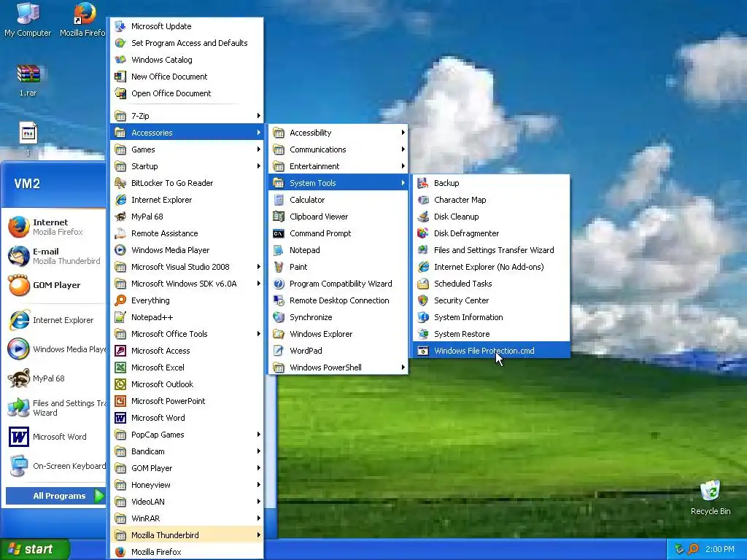Open Calculator icon in Accessories
747x560 pixels.
point(279,200)
